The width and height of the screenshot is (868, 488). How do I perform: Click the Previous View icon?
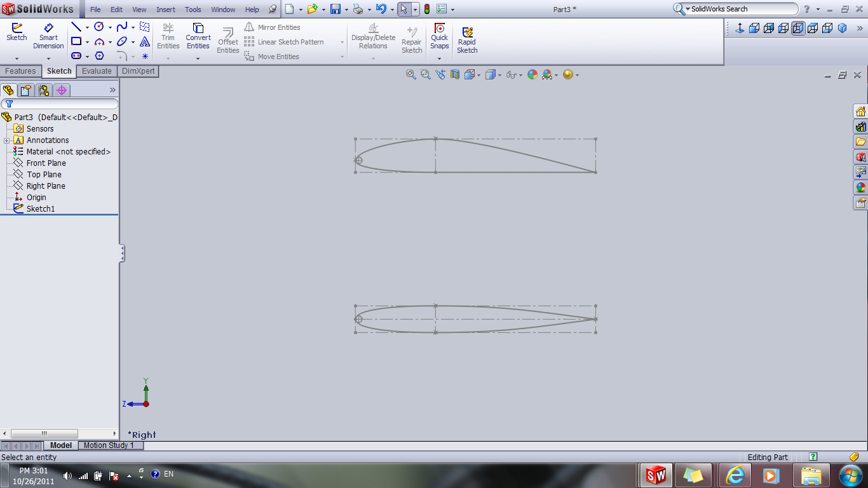coord(440,74)
